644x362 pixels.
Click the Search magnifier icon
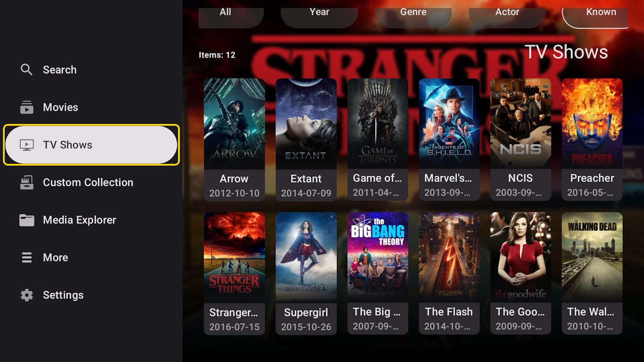point(26,70)
